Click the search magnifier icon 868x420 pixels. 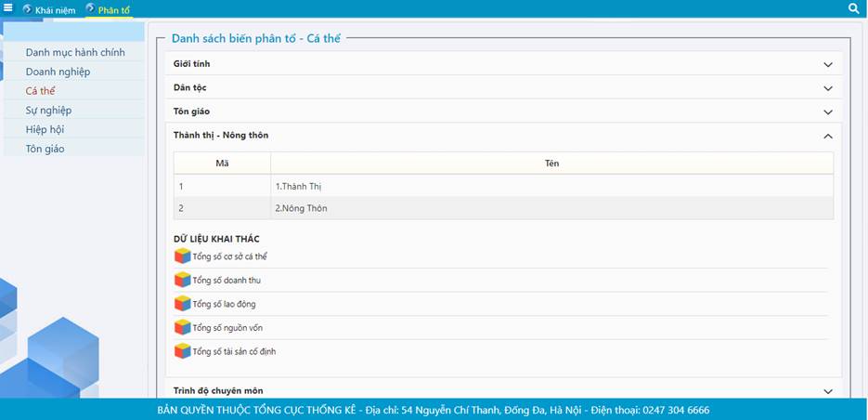[x=854, y=8]
